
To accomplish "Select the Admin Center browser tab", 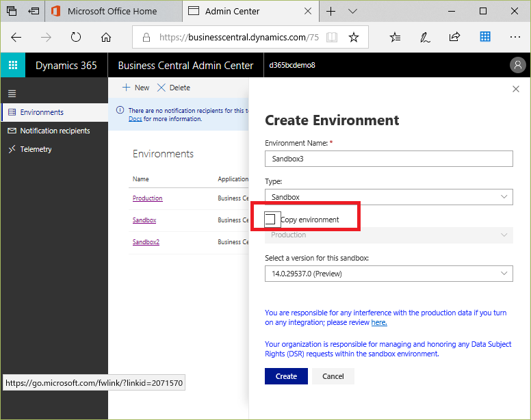I will point(250,11).
